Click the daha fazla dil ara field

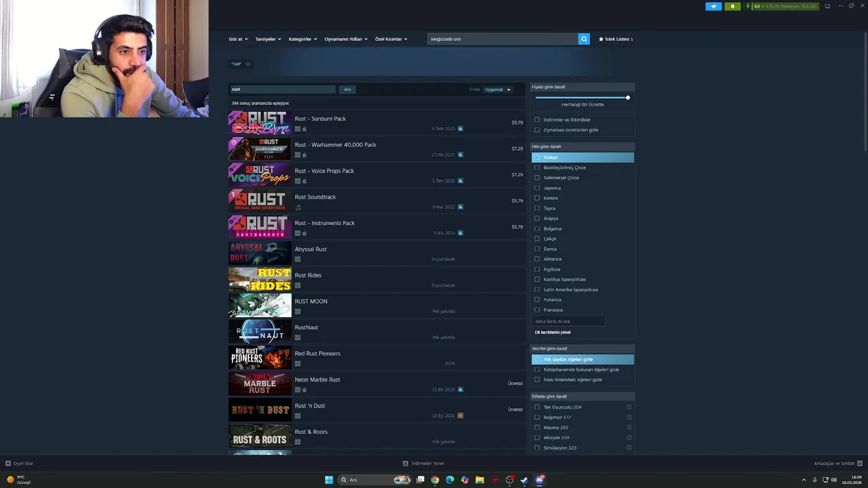569,321
